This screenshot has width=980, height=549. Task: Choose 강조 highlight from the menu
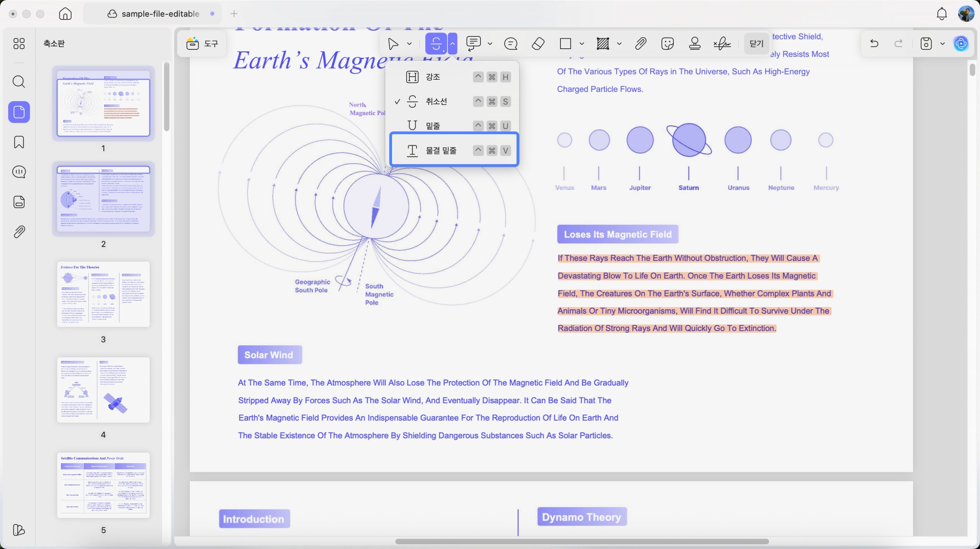pos(454,77)
